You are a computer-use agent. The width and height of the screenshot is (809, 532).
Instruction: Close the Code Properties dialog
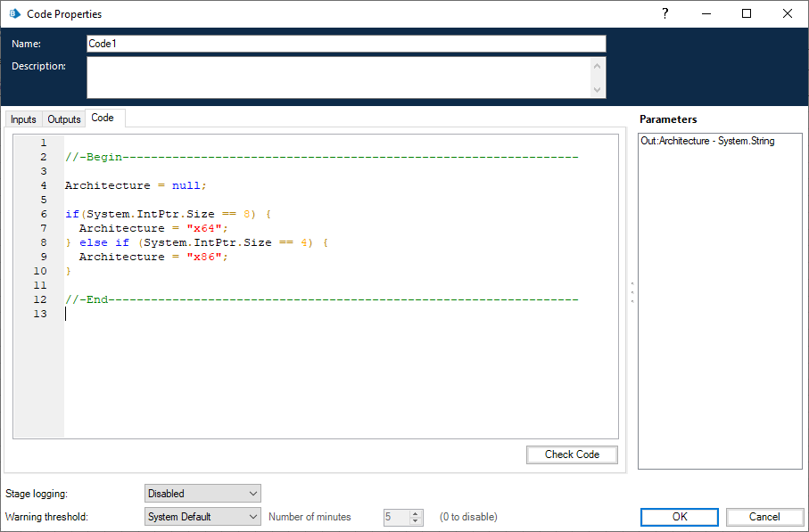tap(788, 13)
